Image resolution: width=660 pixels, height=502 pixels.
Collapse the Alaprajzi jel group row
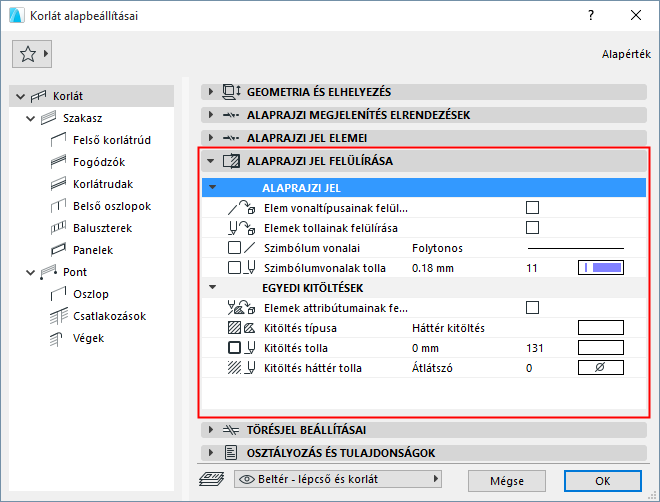click(213, 187)
